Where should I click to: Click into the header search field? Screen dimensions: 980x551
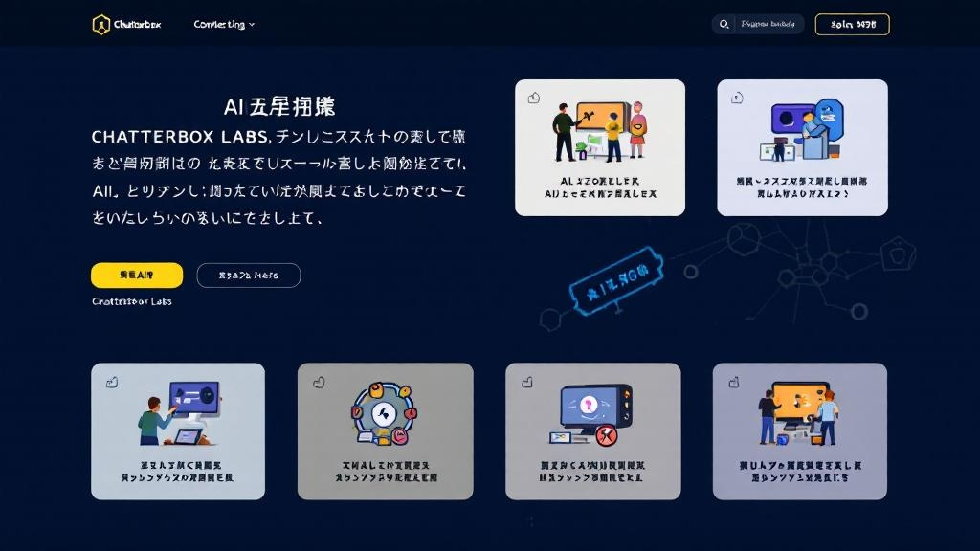click(x=768, y=25)
